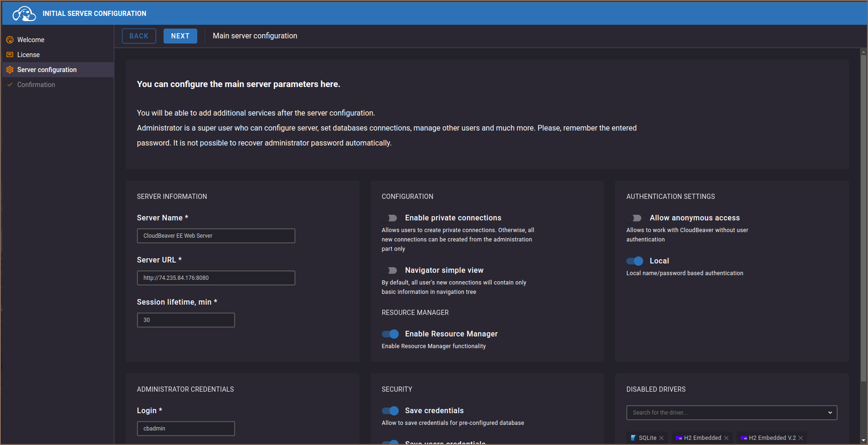868x445 pixels.
Task: Click the CloudBeaver logo in header
Action: (24, 14)
